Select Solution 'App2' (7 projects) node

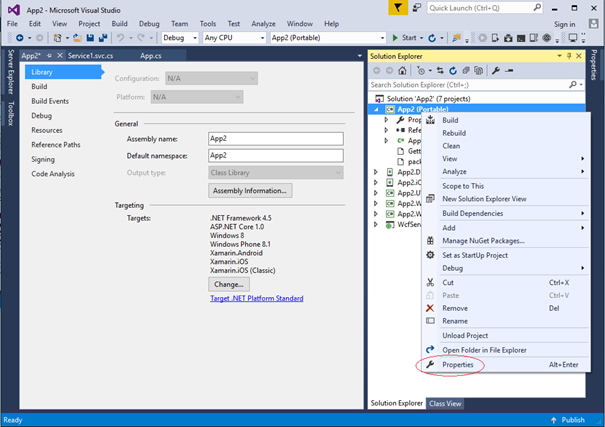pos(428,99)
